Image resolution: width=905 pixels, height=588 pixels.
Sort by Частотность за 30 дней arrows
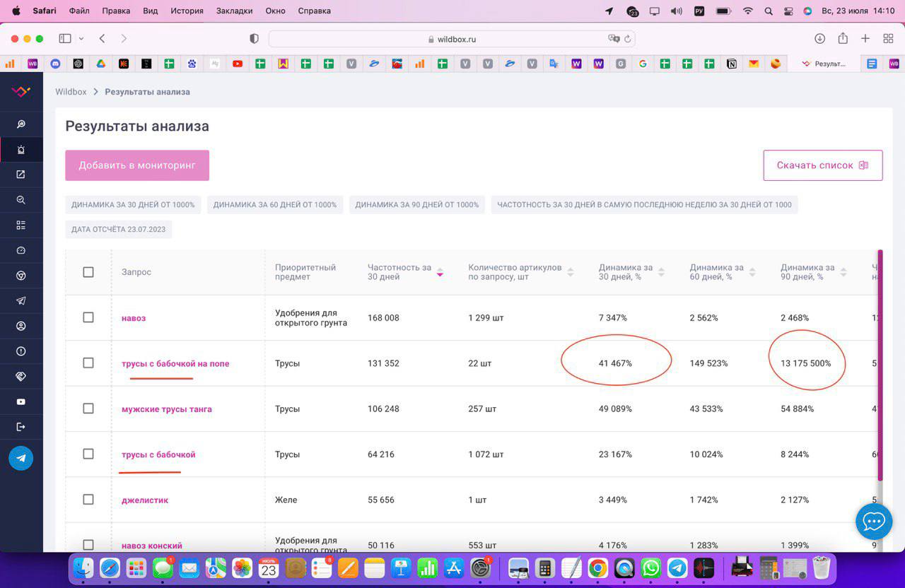[x=440, y=272]
